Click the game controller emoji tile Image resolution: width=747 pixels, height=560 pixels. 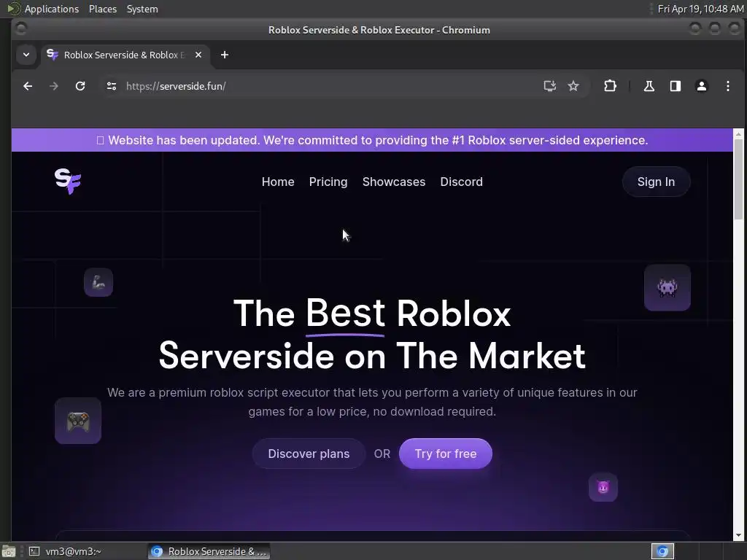pos(78,421)
